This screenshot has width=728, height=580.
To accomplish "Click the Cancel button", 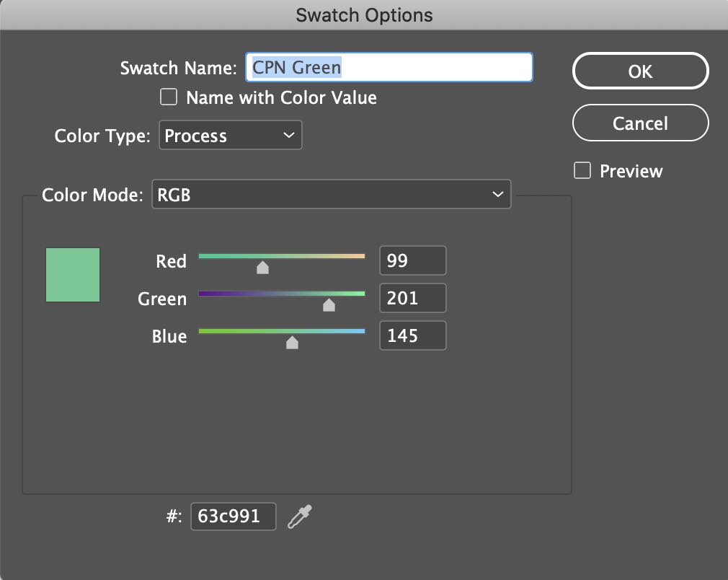I will coord(640,123).
